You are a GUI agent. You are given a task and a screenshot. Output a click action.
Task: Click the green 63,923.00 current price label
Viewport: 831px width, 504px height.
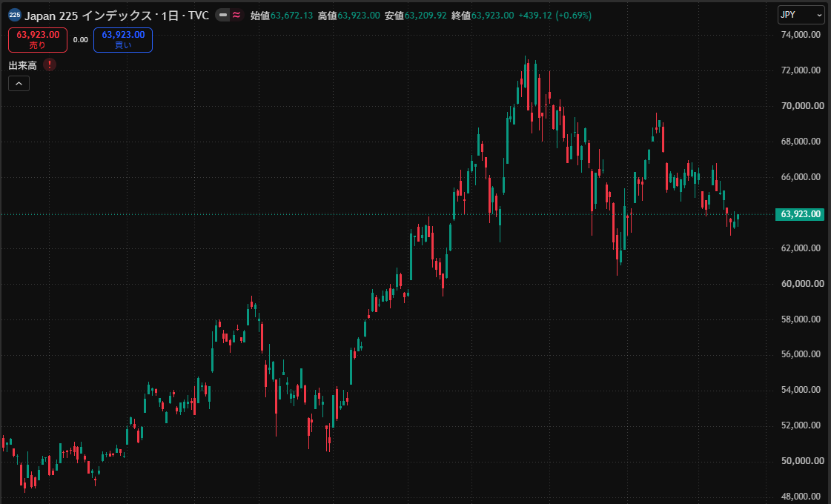click(x=801, y=214)
